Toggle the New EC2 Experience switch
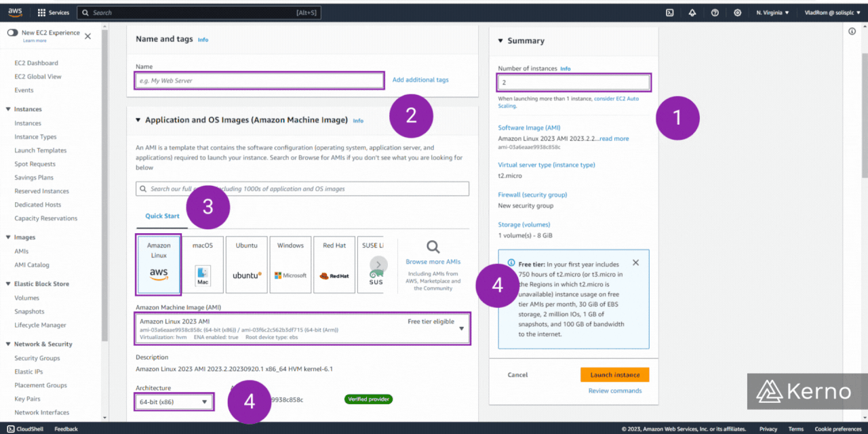Screen dimensions: 868x434 [12, 33]
